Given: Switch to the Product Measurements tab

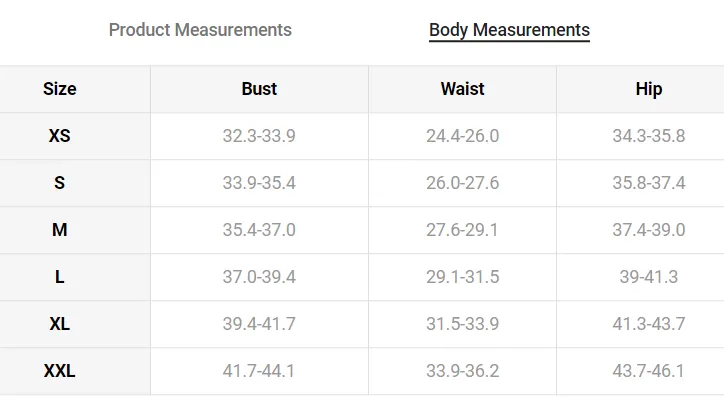Looking at the screenshot, I should click(x=200, y=30).
